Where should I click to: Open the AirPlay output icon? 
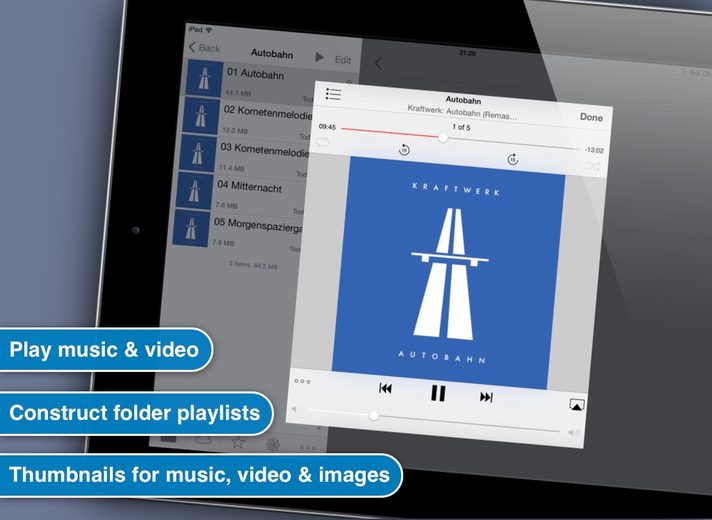[577, 405]
